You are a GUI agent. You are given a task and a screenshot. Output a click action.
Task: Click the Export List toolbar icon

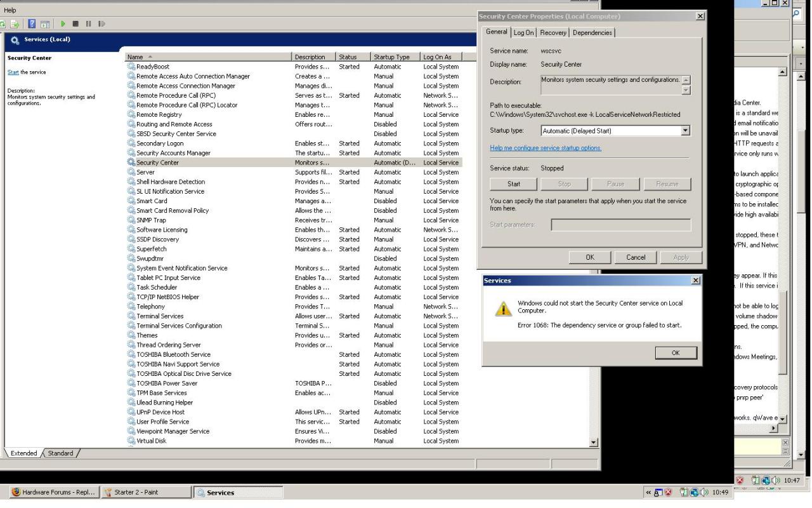(x=14, y=24)
